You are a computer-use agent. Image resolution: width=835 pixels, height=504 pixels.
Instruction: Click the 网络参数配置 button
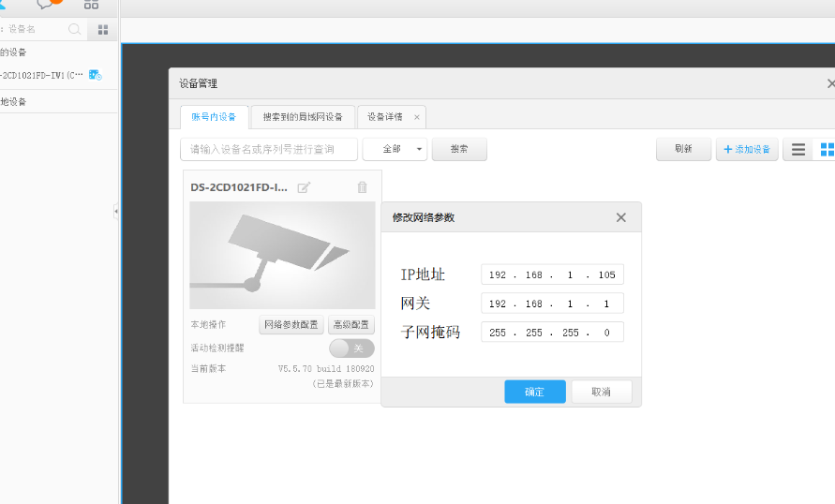(x=291, y=325)
